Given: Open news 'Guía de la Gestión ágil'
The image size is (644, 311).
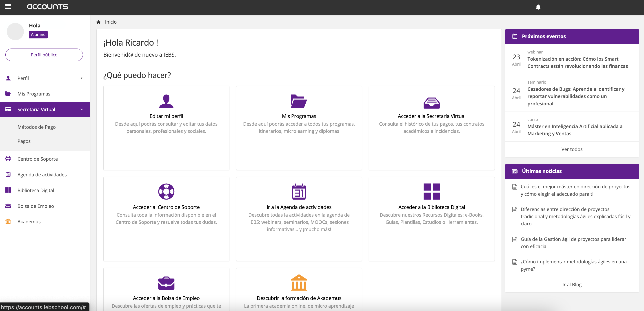Looking at the screenshot, I should click(573, 243).
